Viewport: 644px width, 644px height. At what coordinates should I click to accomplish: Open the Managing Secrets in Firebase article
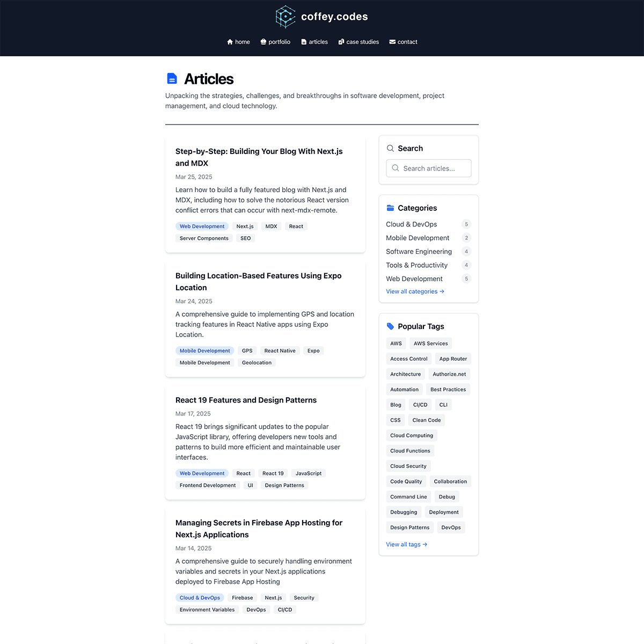[x=259, y=529]
